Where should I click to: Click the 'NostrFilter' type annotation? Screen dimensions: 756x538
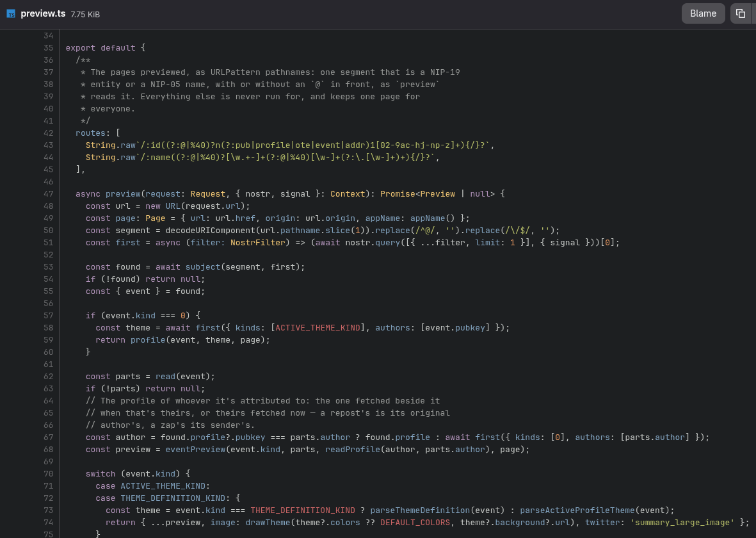click(x=257, y=242)
